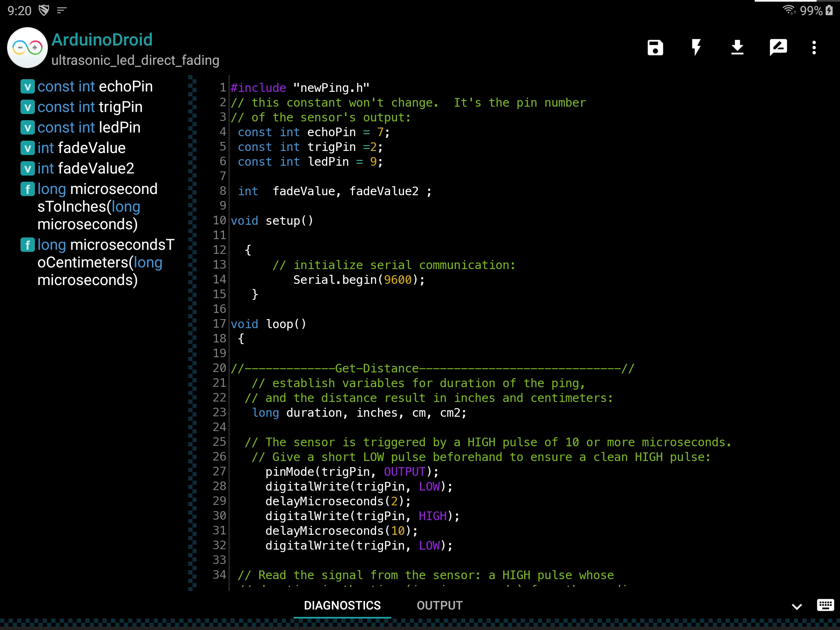840x630 pixels.
Task: Collapse the diagnostics panel with the chevron
Action: click(797, 606)
